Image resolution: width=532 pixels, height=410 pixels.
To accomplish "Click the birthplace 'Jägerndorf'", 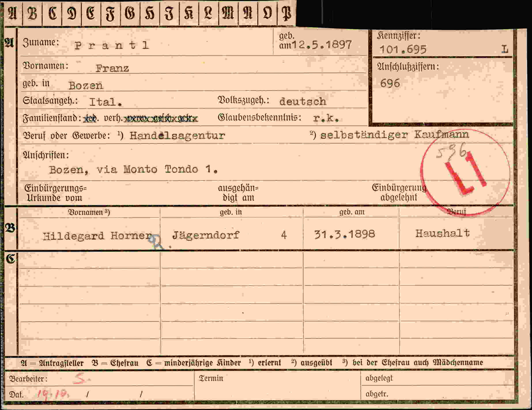I will [x=206, y=235].
